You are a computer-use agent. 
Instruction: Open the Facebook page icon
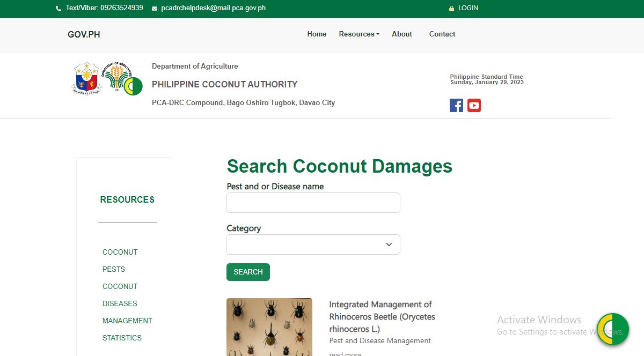pos(456,106)
